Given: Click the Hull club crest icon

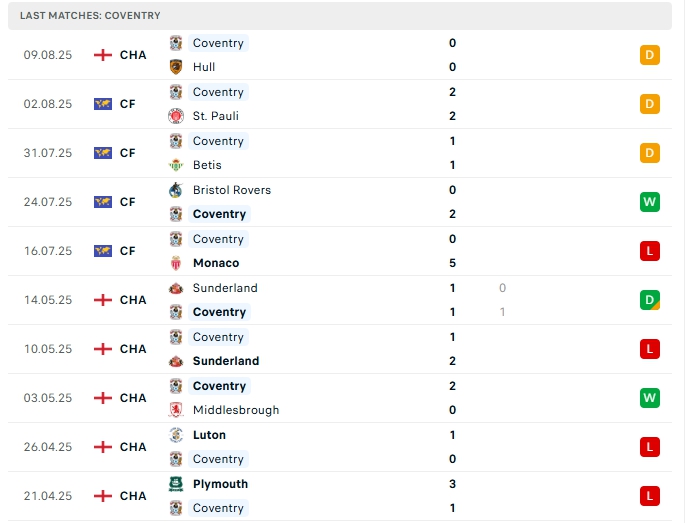Looking at the screenshot, I should tap(176, 67).
